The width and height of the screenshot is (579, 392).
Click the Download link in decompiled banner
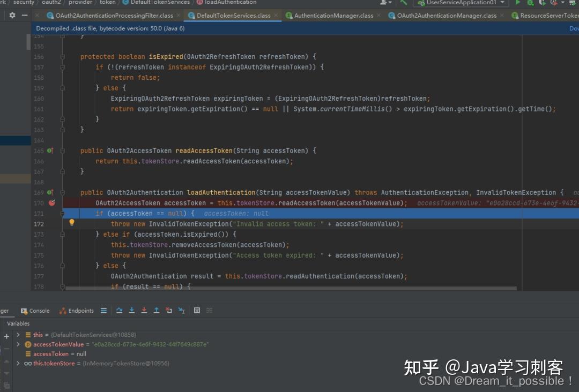point(574,28)
